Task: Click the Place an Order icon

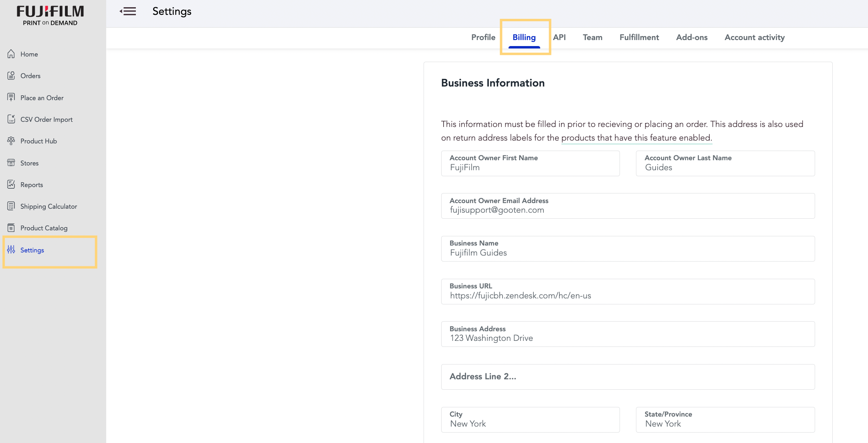Action: click(11, 97)
